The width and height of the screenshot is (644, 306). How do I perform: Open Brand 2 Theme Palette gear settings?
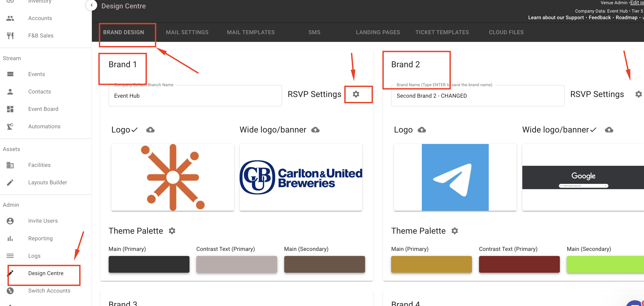[455, 231]
